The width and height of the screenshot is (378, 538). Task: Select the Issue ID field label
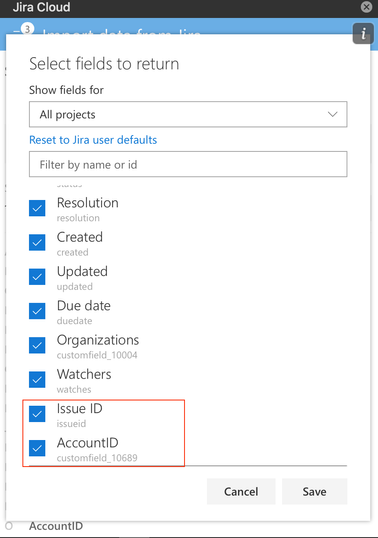click(80, 409)
